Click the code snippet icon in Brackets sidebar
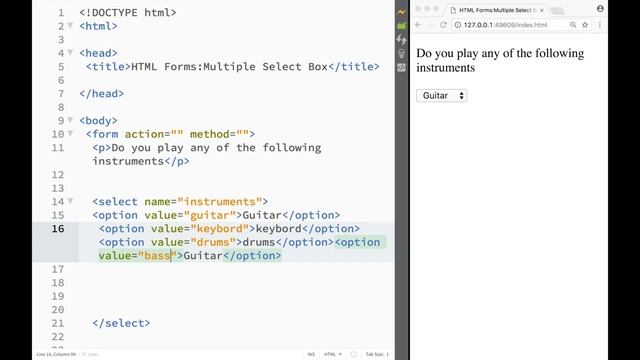 tap(401, 67)
